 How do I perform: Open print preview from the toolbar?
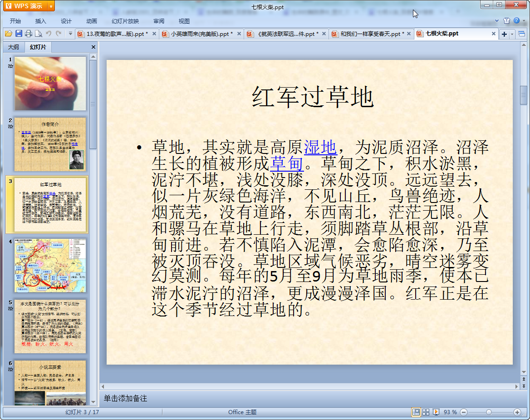pyautogui.click(x=39, y=34)
